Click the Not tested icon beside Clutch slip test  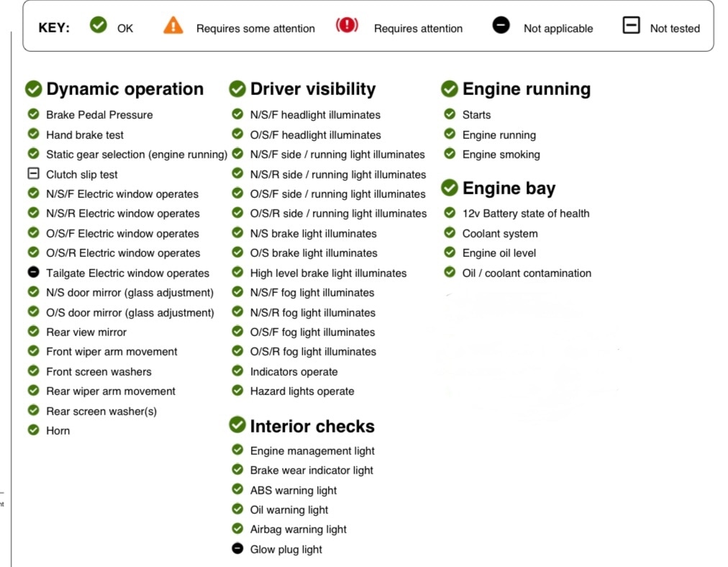tap(33, 174)
